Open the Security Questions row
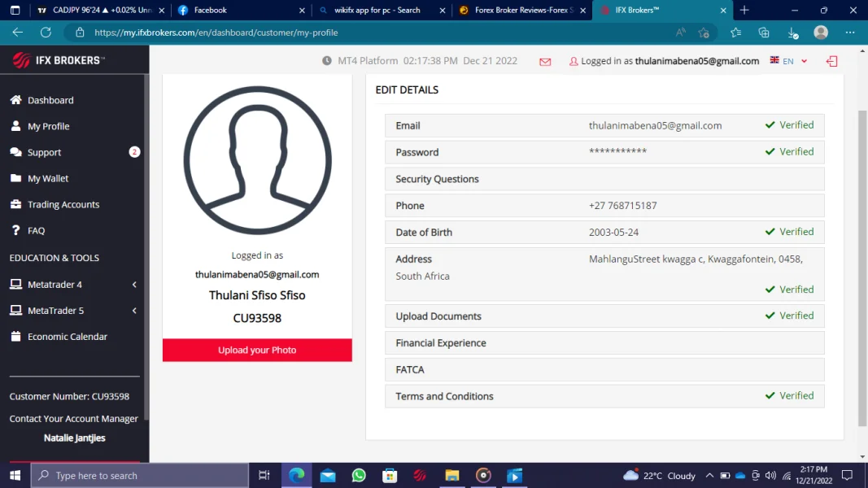 pyautogui.click(x=604, y=179)
